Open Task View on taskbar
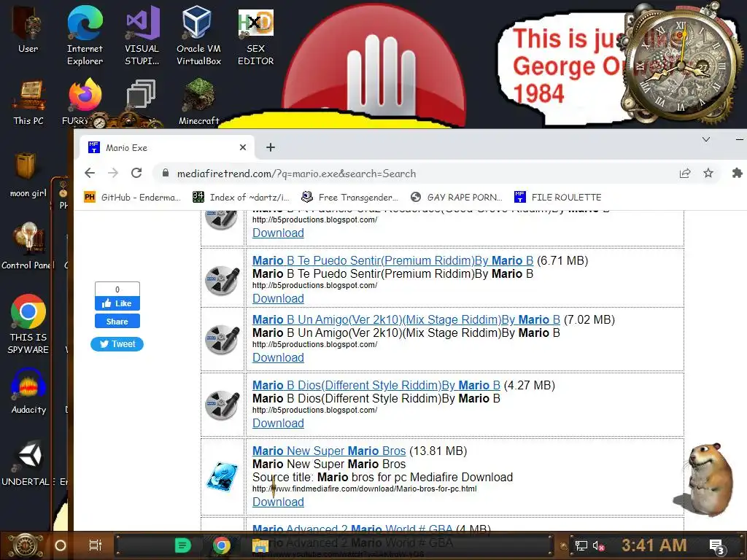Screen dimensions: 747x560 point(96,545)
